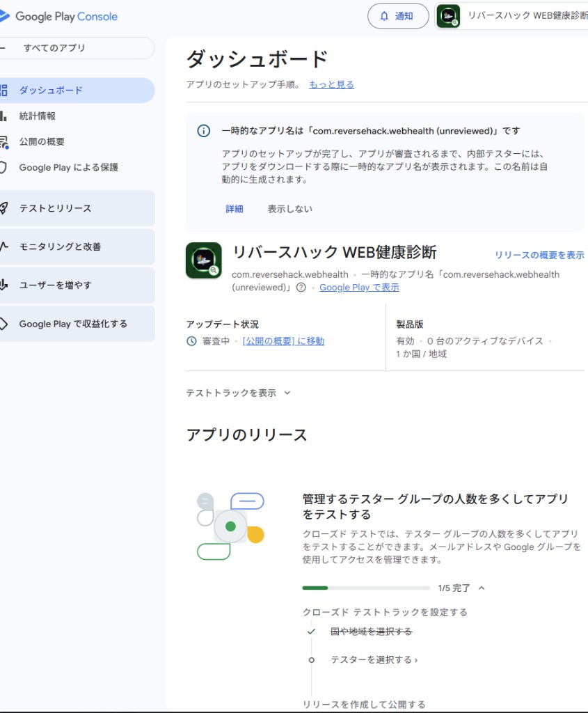Click the green setup progress bar
Image resolution: width=588 pixels, height=713 pixels.
(x=366, y=588)
